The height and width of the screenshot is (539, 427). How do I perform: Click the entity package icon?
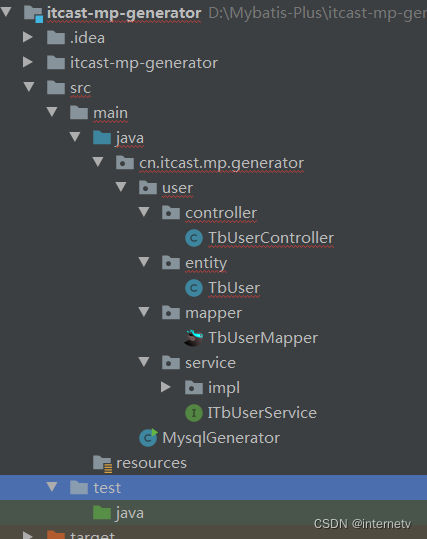click(171, 263)
